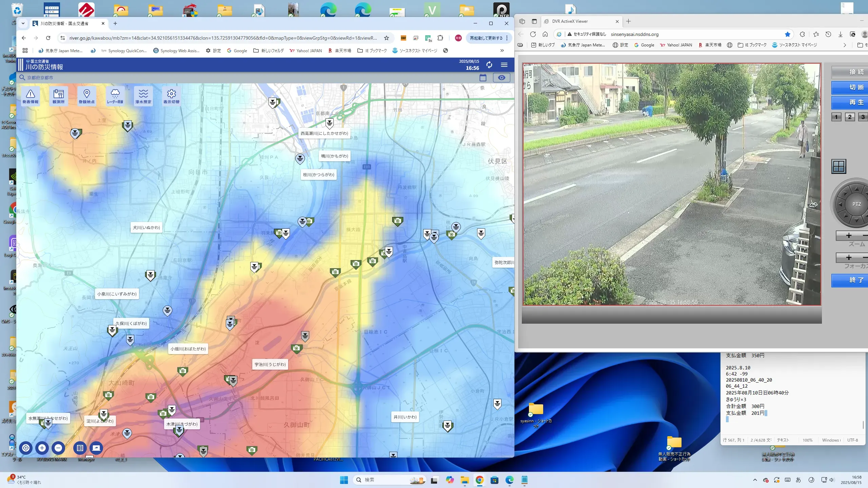Click the map zoom in plus button
This screenshot has width=868, height=488.
click(42, 448)
